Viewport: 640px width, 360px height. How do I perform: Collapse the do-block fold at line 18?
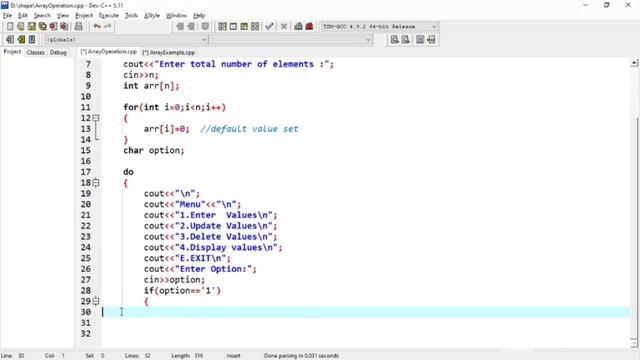(x=96, y=183)
